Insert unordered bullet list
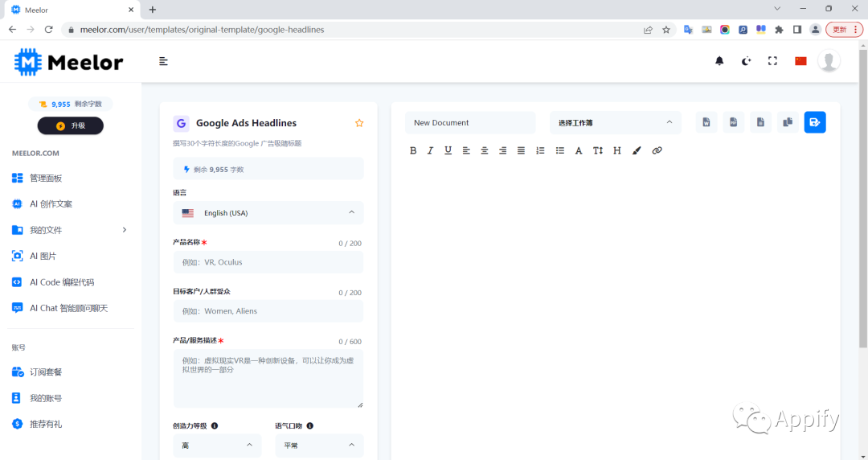 pos(560,150)
